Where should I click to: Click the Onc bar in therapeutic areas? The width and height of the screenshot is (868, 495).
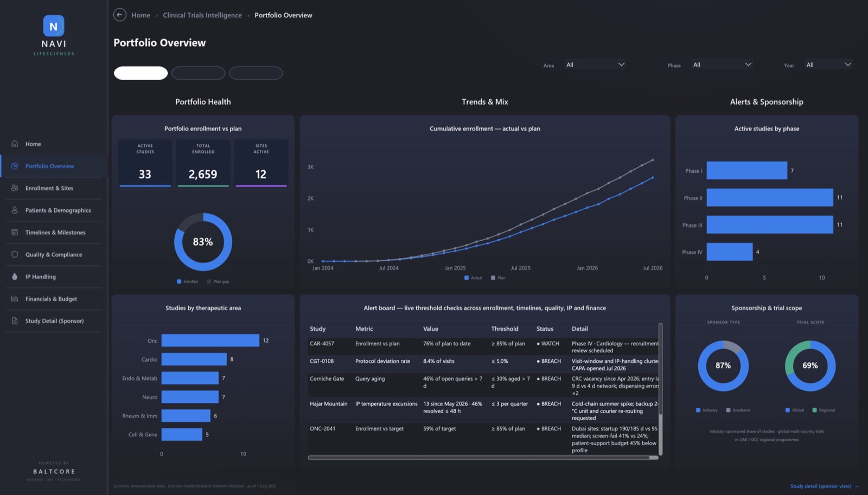click(x=210, y=340)
